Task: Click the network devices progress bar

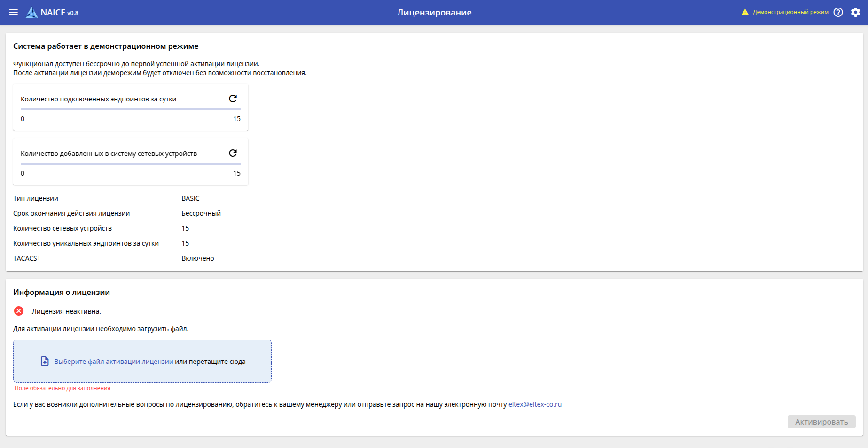Action: pos(131,164)
